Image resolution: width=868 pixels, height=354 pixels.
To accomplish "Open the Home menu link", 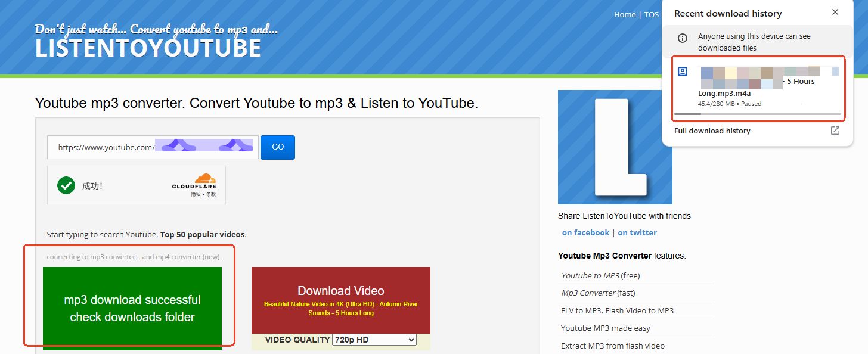I will [625, 14].
